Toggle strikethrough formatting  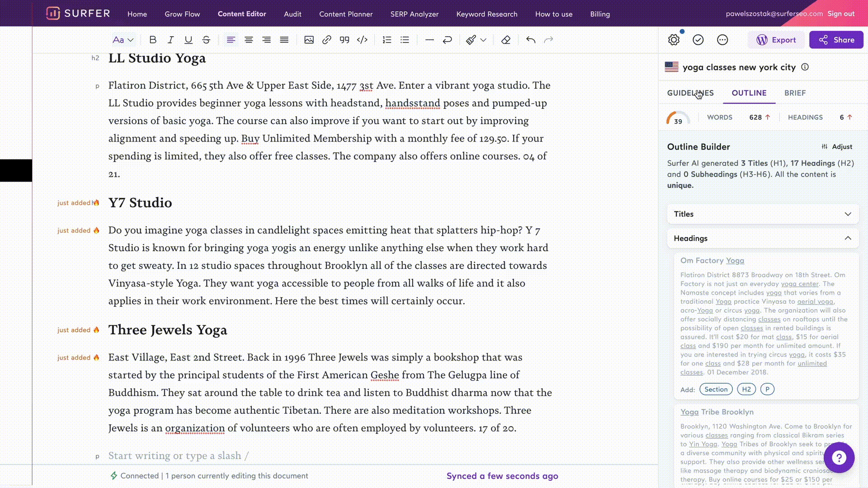[x=206, y=40]
